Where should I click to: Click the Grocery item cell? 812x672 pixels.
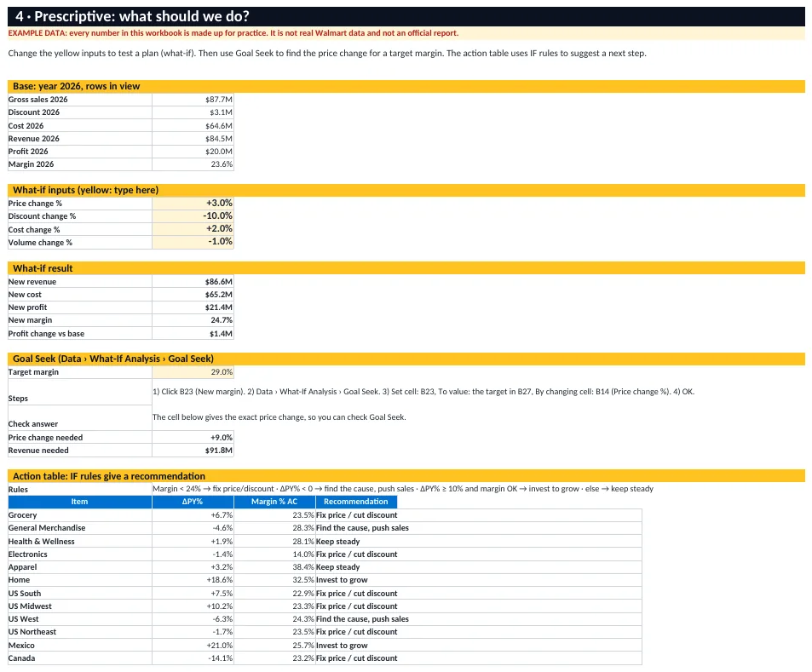pos(80,515)
